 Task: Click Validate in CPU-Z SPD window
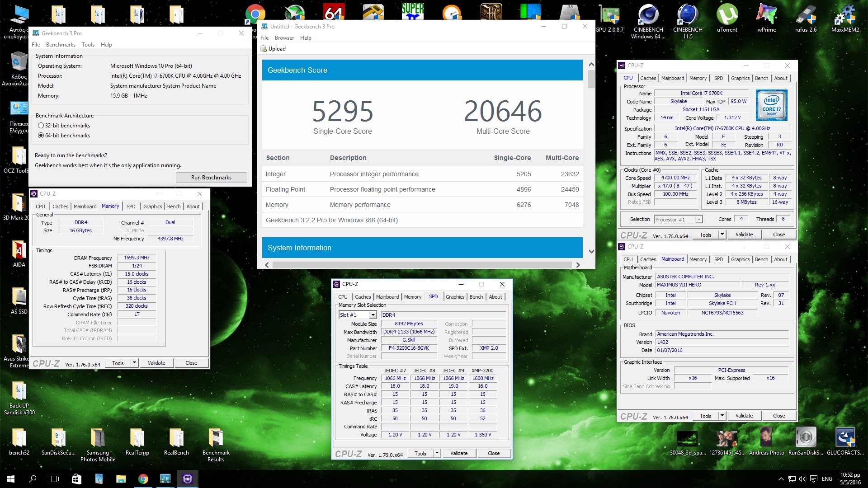pyautogui.click(x=459, y=453)
